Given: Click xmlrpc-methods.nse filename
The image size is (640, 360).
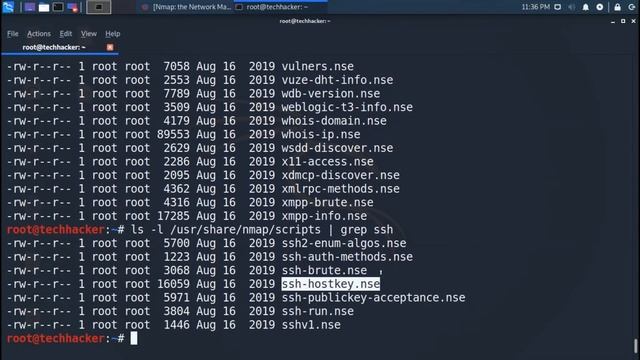Looking at the screenshot, I should click(340, 189).
